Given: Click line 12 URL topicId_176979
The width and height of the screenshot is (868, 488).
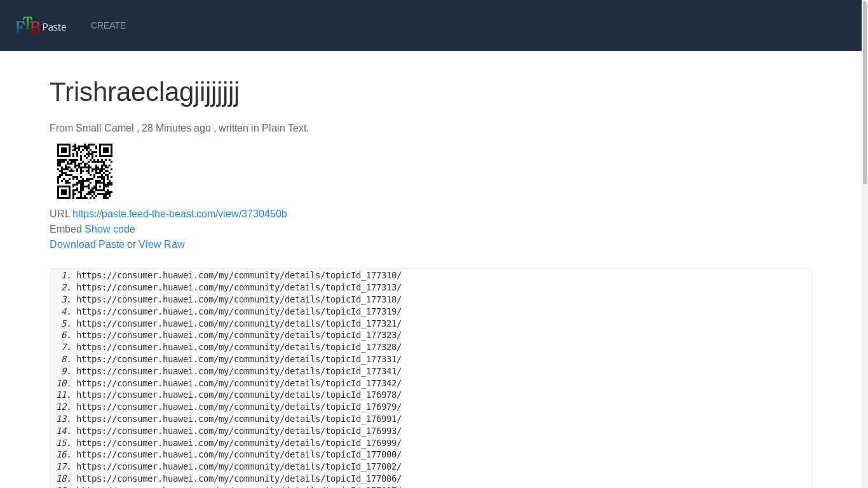Looking at the screenshot, I should (x=239, y=407).
